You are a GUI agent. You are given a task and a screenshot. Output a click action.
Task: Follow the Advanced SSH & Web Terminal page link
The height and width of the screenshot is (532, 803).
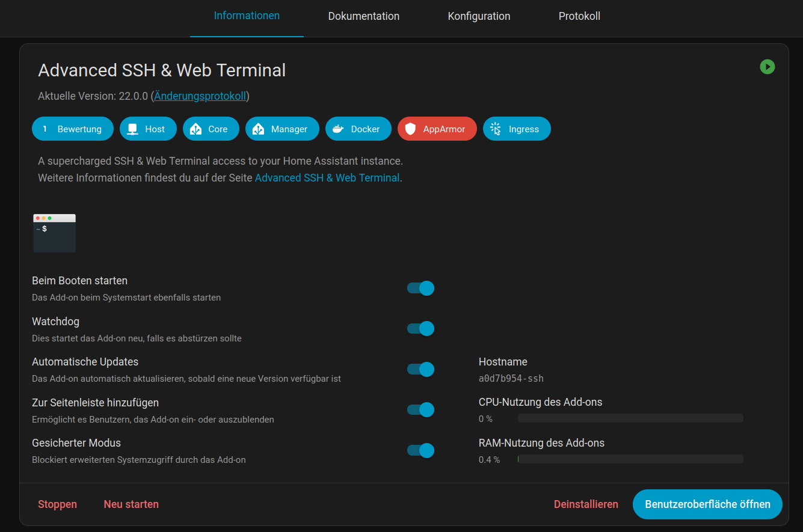[x=327, y=178]
